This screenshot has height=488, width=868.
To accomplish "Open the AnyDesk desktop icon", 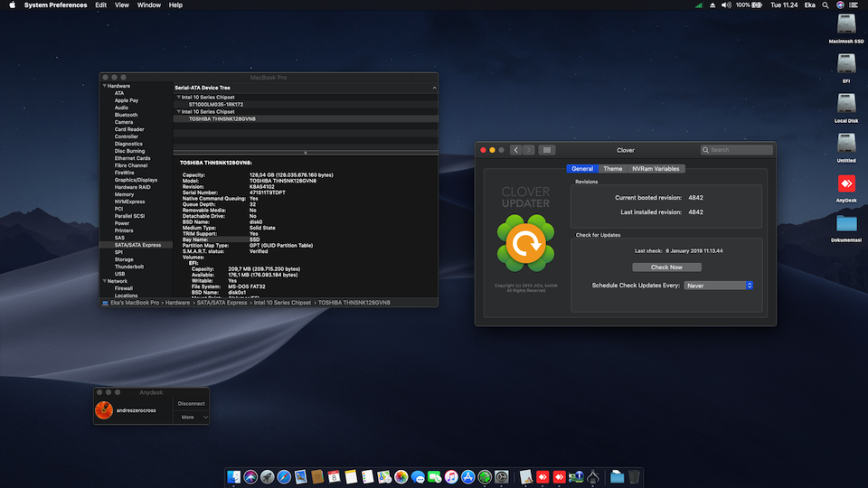I will pyautogui.click(x=846, y=183).
